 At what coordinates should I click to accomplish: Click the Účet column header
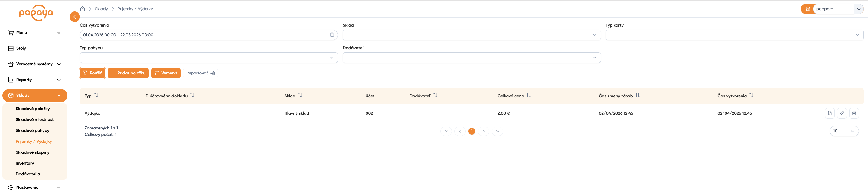click(370, 96)
